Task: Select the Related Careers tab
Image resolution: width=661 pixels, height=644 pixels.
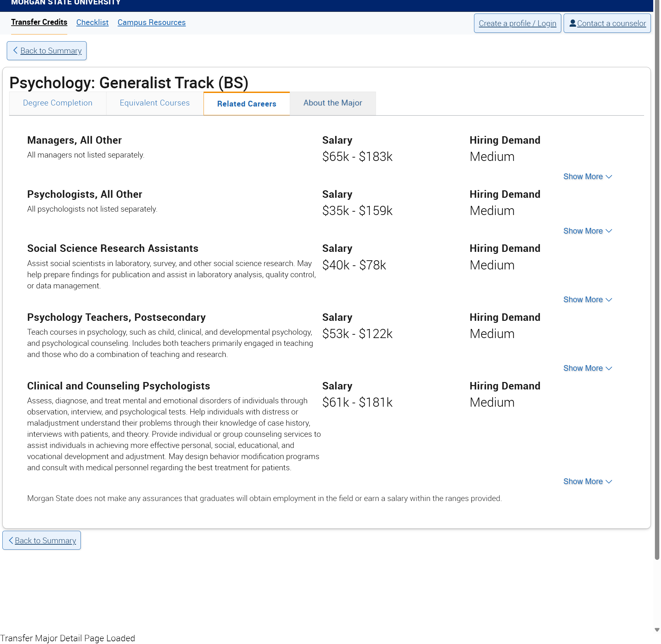Action: (x=246, y=104)
